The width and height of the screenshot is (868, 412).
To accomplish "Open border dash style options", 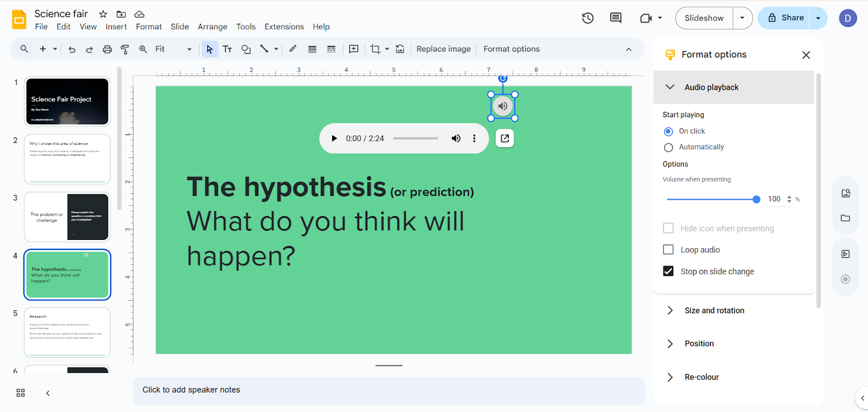I will pos(331,49).
